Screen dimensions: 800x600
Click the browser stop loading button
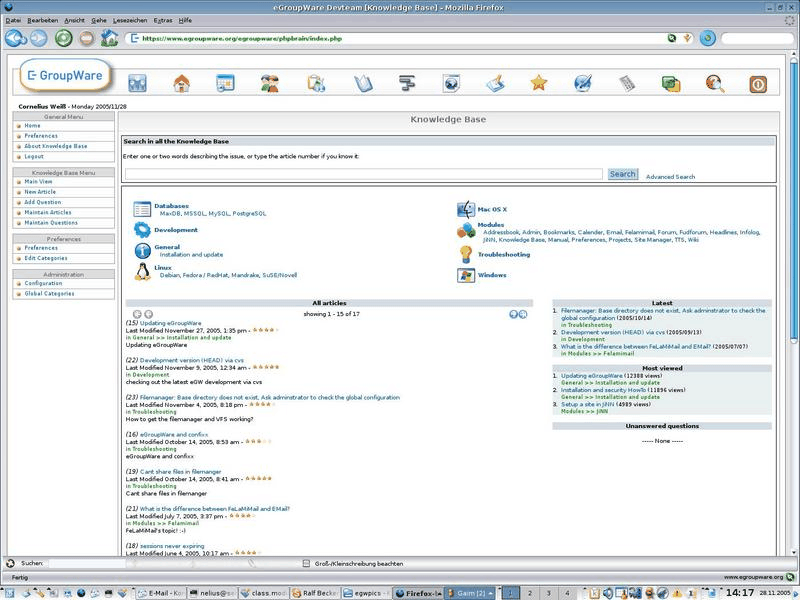click(87, 38)
